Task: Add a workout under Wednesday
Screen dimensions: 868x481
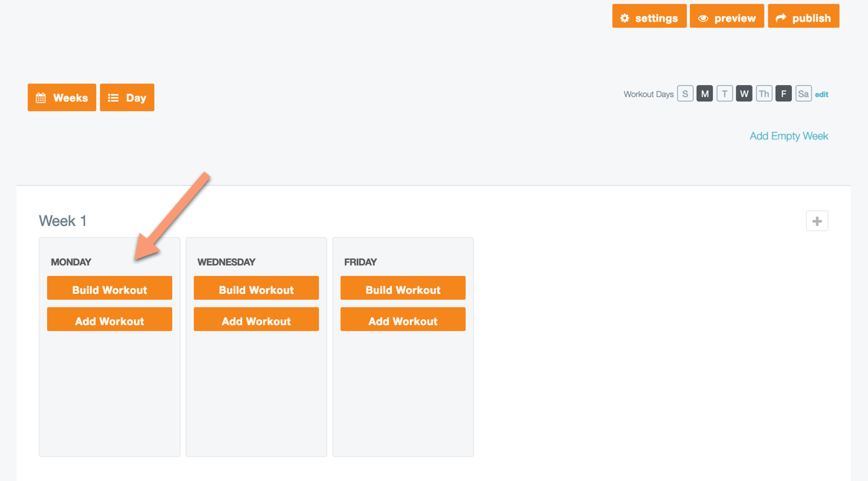Action: 256,318
